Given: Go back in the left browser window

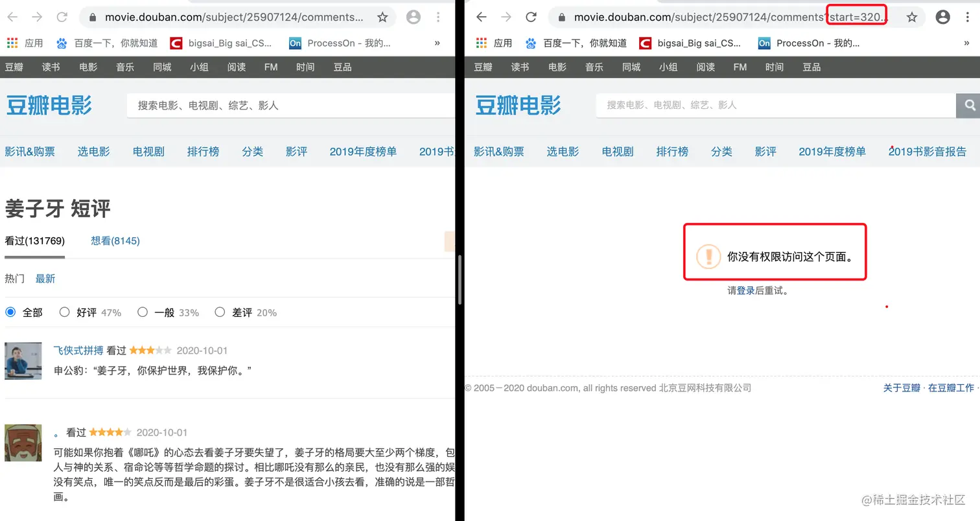Looking at the screenshot, I should 12,17.
